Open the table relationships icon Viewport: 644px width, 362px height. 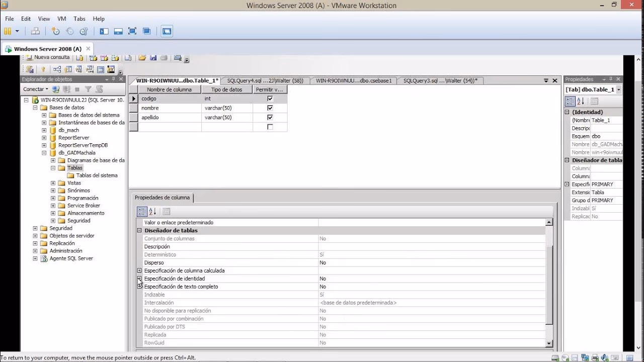point(57,69)
